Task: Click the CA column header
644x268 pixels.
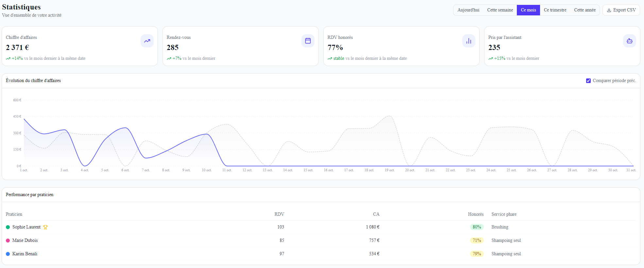Action: click(376, 214)
